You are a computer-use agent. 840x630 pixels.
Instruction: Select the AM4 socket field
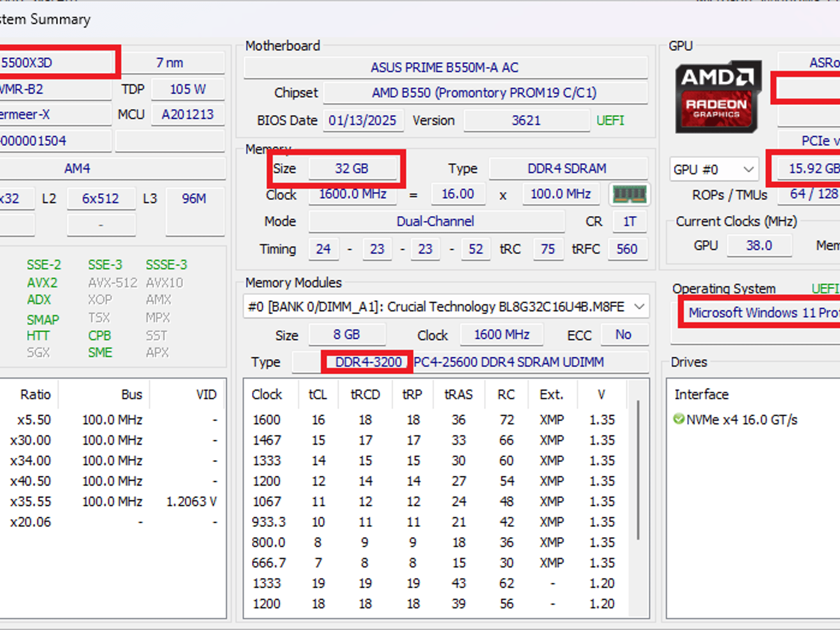pos(112,169)
